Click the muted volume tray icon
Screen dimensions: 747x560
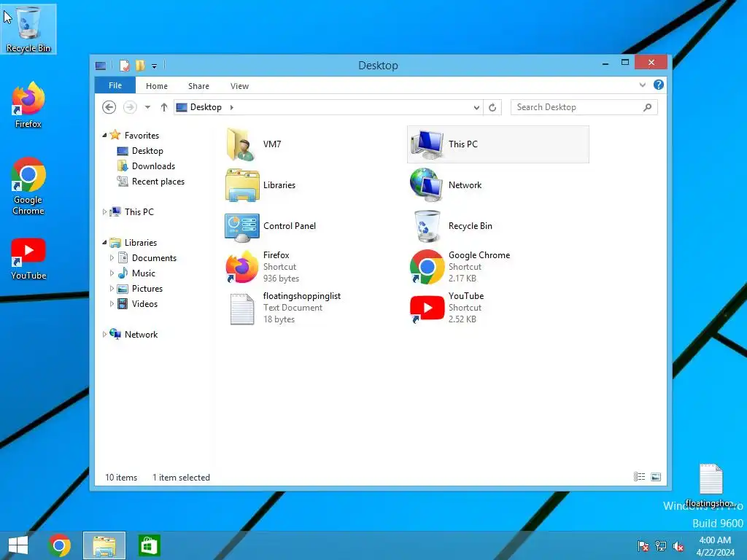pyautogui.click(x=678, y=546)
